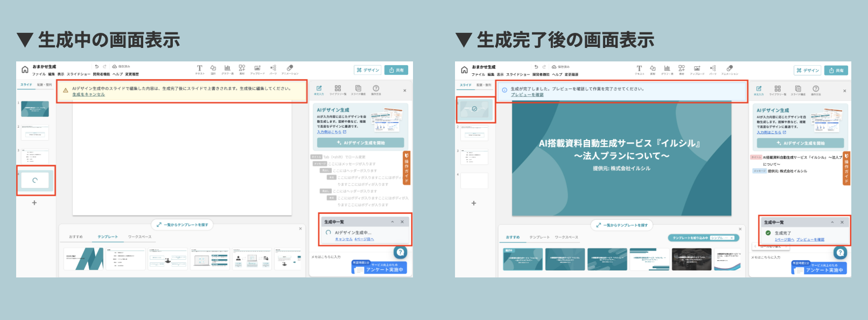Screen dimensions: 868x320
Task: Select アニメーション tool in right screen
Action: [x=730, y=71]
